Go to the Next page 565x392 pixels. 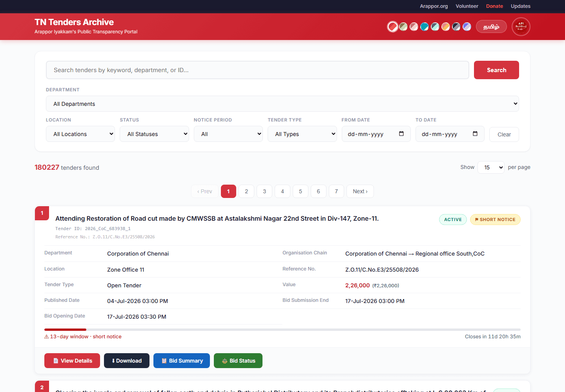(x=360, y=191)
